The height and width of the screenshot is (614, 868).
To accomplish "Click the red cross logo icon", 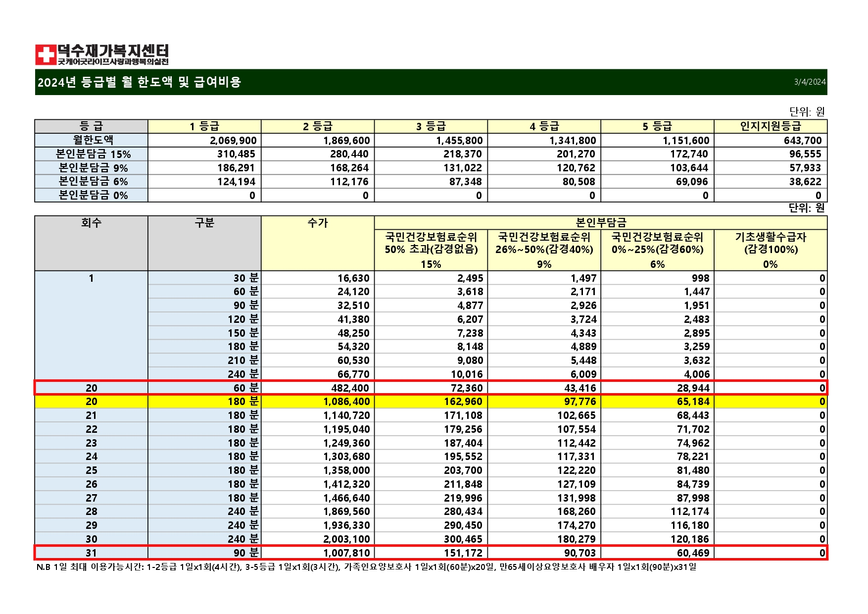I will [x=45, y=54].
